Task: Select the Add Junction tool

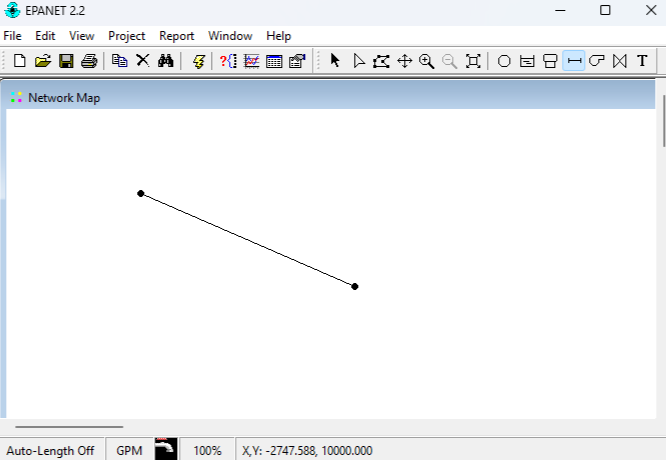Action: [x=504, y=61]
